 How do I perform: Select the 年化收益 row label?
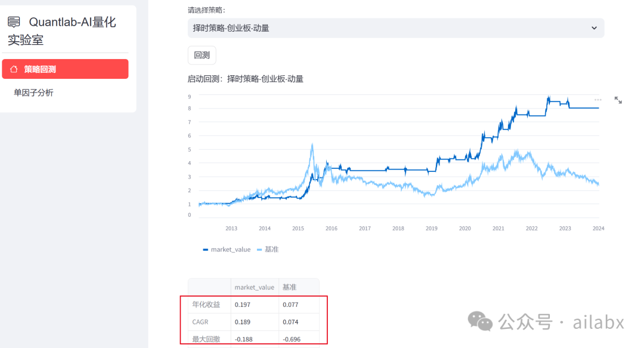tap(206, 304)
